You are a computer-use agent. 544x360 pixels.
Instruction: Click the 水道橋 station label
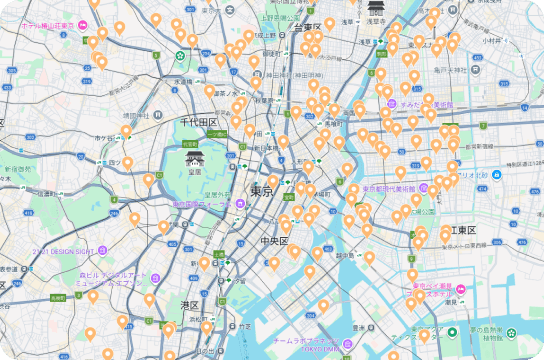coord(183,82)
